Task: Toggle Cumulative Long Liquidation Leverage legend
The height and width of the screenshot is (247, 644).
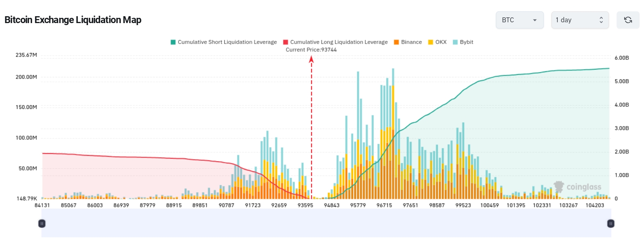Action: (x=339, y=42)
